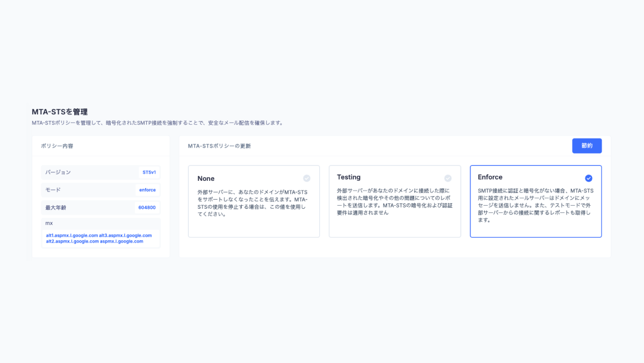644x363 pixels.
Task: Click the ポリシー内容 panel header
Action: pos(57,146)
